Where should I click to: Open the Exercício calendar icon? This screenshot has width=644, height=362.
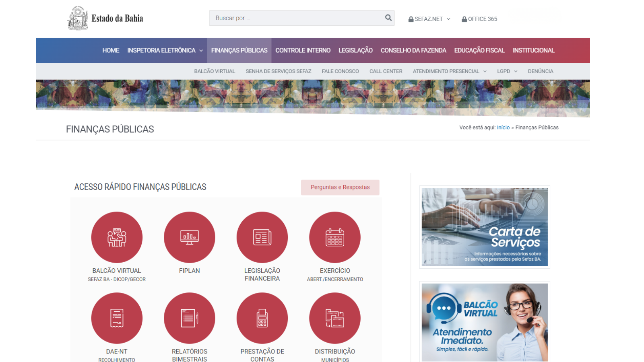pyautogui.click(x=335, y=237)
